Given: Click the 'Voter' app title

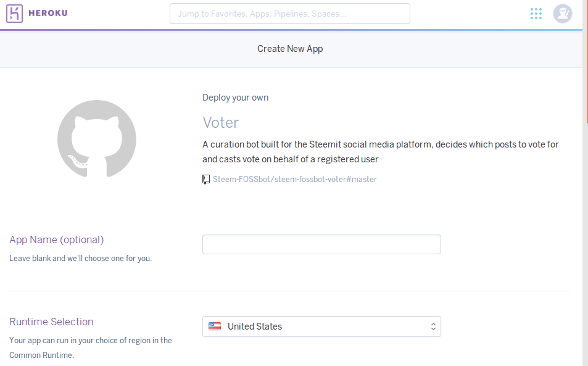Looking at the screenshot, I should coord(220,122).
